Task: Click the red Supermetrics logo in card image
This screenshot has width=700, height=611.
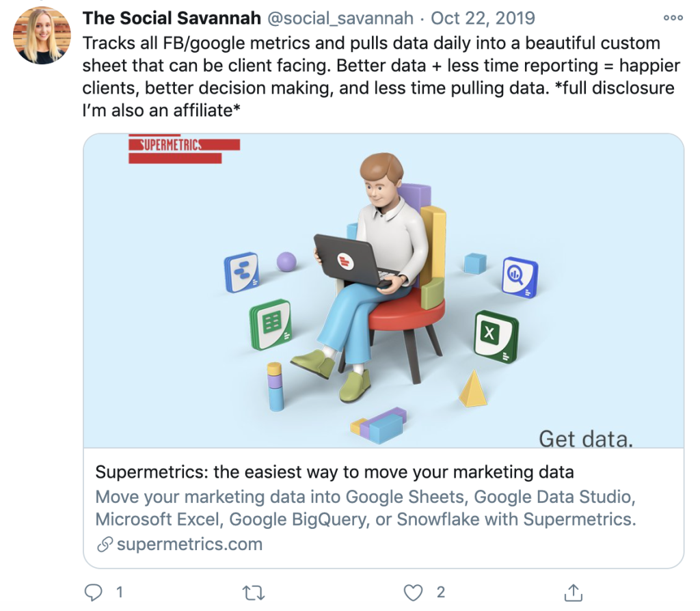Action: tap(184, 149)
